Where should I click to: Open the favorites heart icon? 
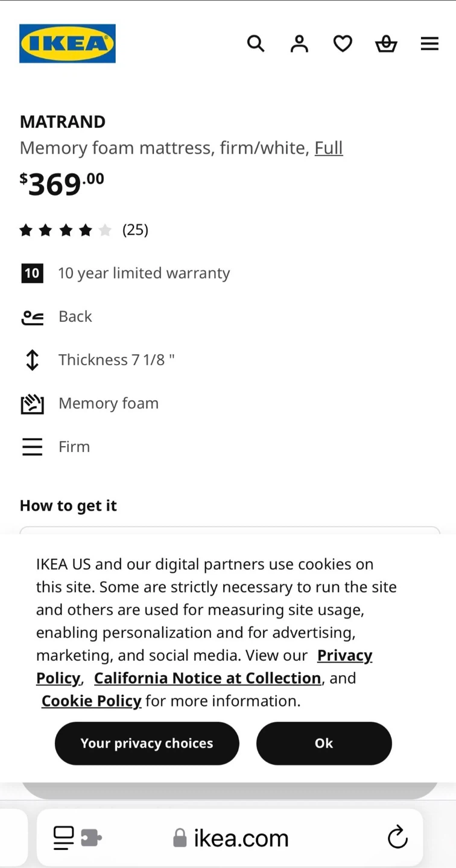click(x=343, y=43)
